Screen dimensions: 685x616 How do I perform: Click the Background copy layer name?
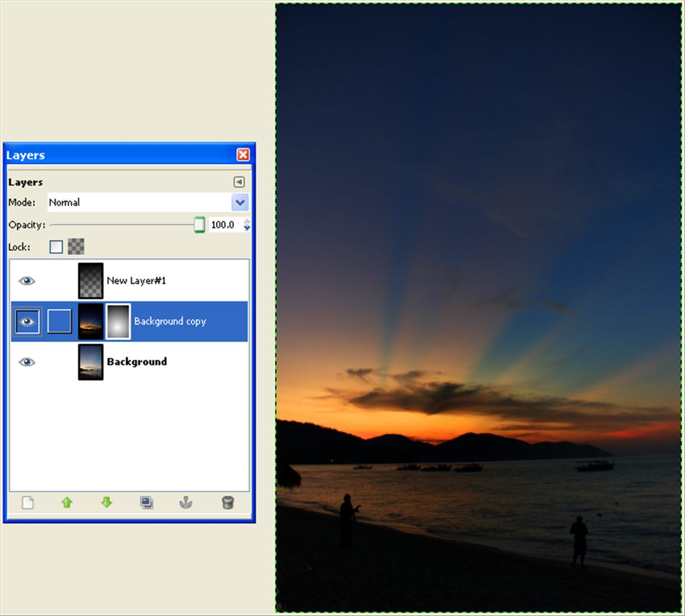[x=170, y=321]
